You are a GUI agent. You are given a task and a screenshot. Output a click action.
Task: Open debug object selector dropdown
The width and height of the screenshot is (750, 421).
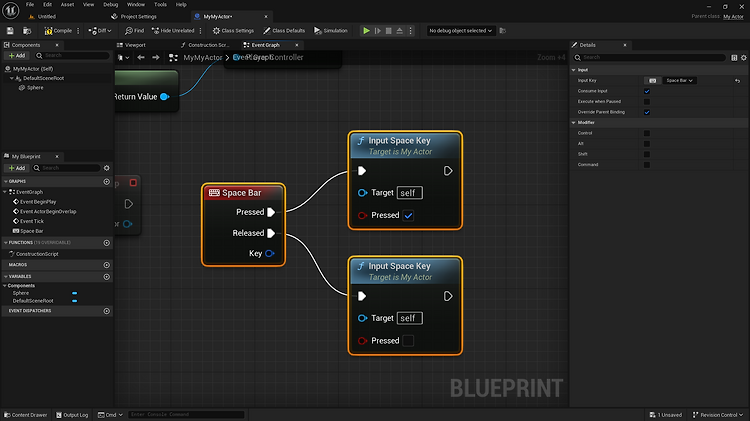(x=460, y=31)
